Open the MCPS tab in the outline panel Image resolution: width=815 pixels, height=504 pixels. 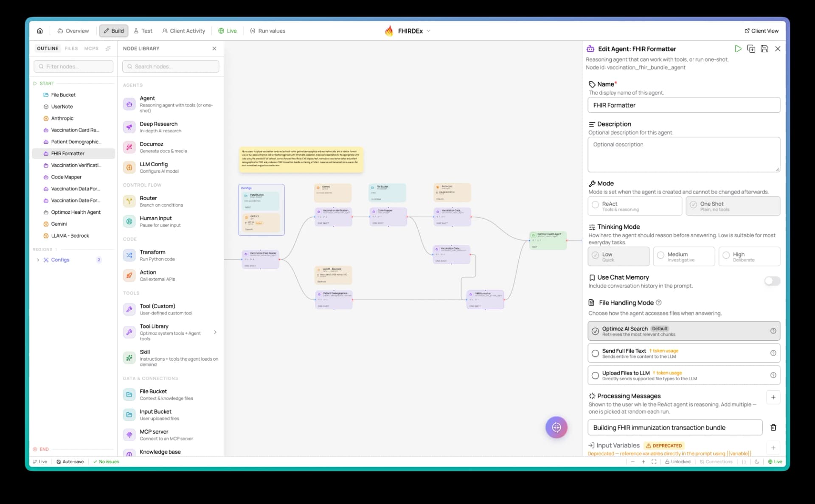[91, 48]
